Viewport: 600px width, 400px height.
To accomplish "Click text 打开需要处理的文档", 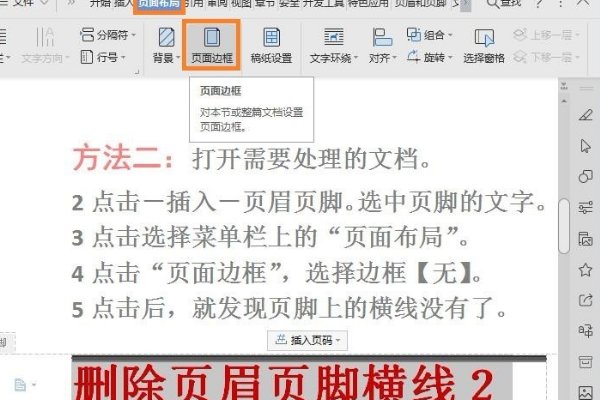I will click(311, 158).
